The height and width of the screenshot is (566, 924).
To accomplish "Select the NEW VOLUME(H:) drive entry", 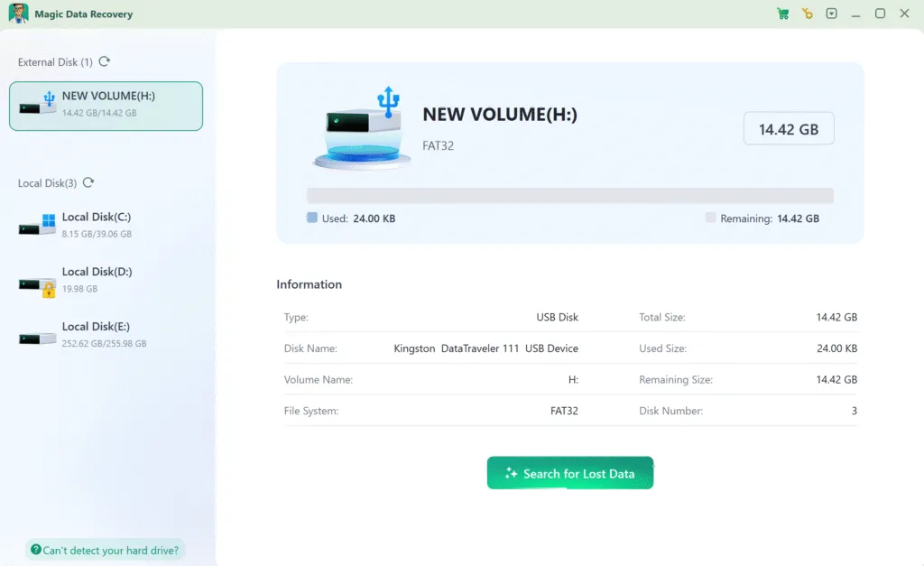I will 106,106.
